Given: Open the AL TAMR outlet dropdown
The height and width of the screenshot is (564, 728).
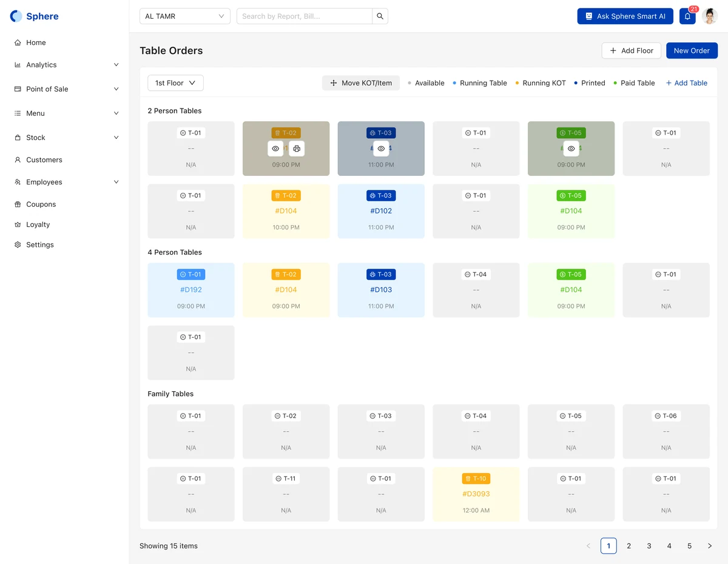Looking at the screenshot, I should click(x=185, y=16).
